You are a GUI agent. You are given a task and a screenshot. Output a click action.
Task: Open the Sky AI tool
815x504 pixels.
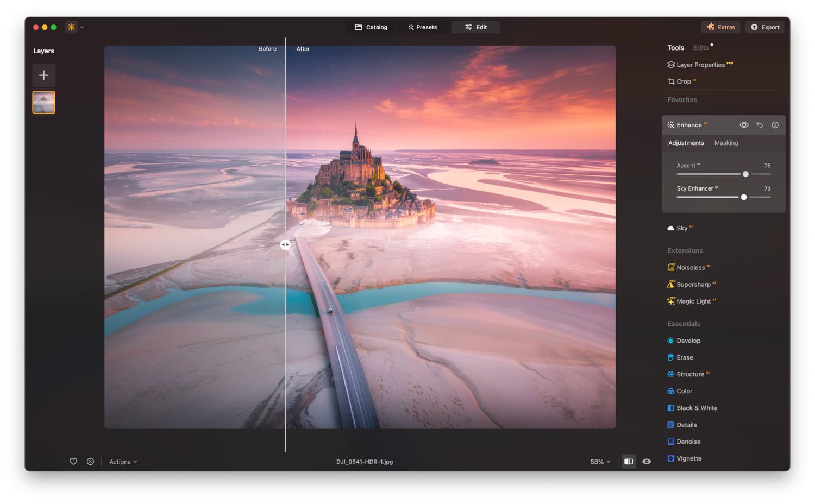680,228
